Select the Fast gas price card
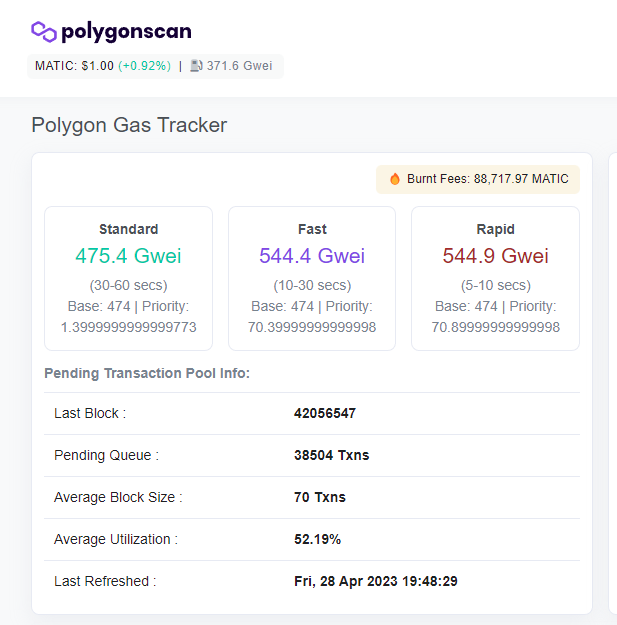Image resolution: width=617 pixels, height=625 pixels. tap(312, 278)
